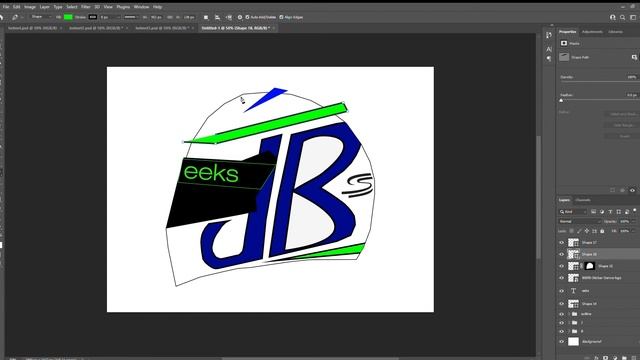Open the Edit menu
Image resolution: width=640 pixels, height=360 pixels.
tap(16, 7)
